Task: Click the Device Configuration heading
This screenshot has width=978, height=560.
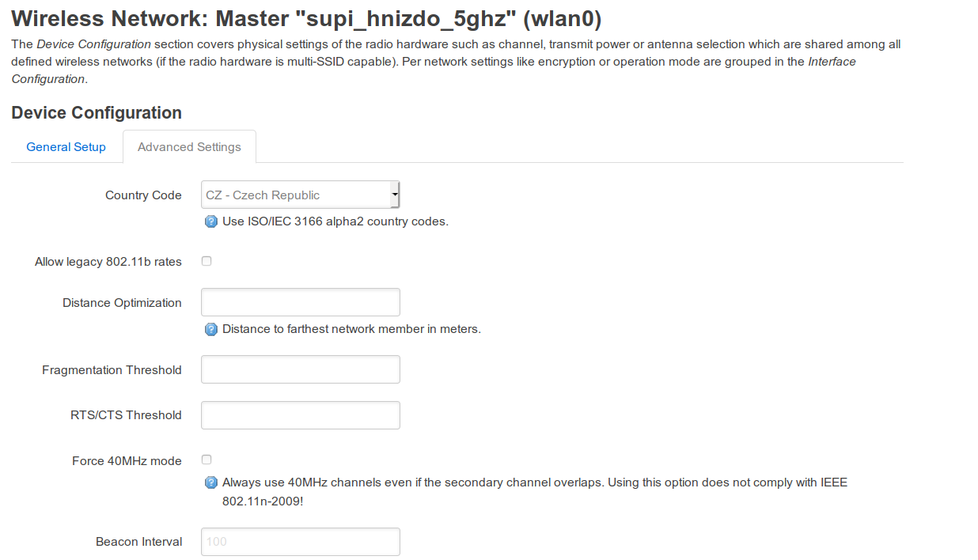Action: tap(96, 112)
